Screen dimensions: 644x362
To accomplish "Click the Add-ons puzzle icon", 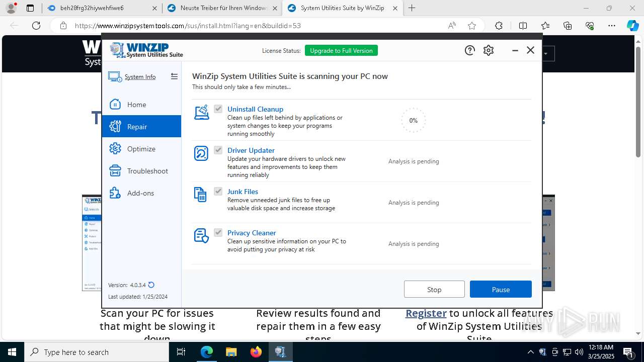I will click(x=115, y=193).
